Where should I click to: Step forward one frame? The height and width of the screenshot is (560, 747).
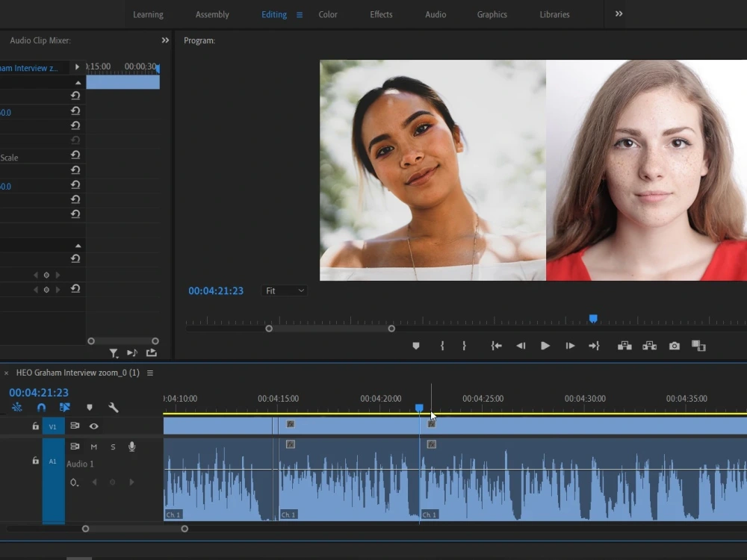[x=570, y=346]
